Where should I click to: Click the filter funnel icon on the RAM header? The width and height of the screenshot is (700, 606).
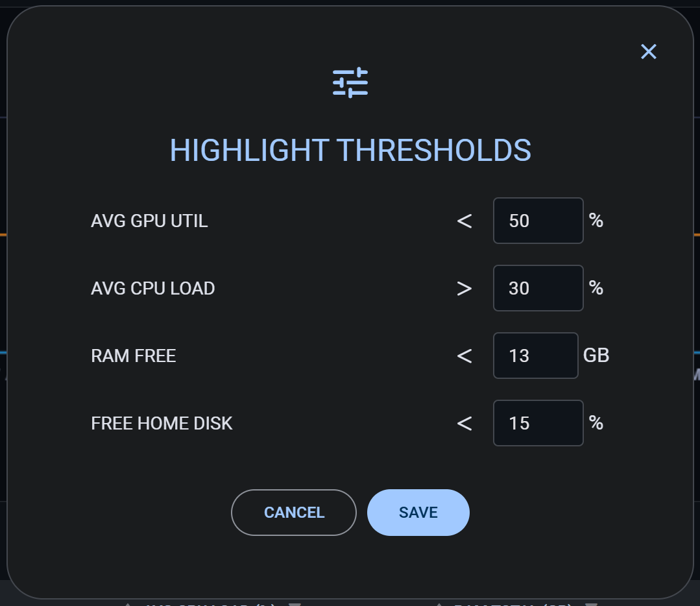pos(592,603)
